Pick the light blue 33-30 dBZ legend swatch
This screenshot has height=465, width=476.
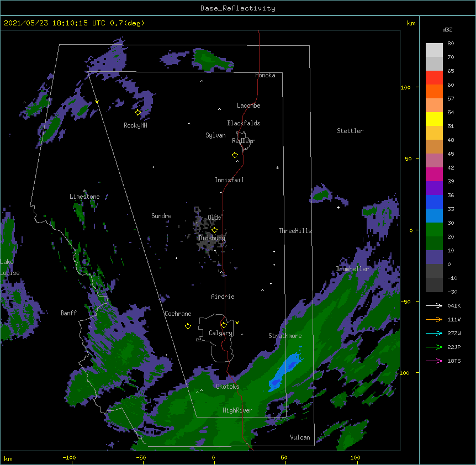click(434, 216)
